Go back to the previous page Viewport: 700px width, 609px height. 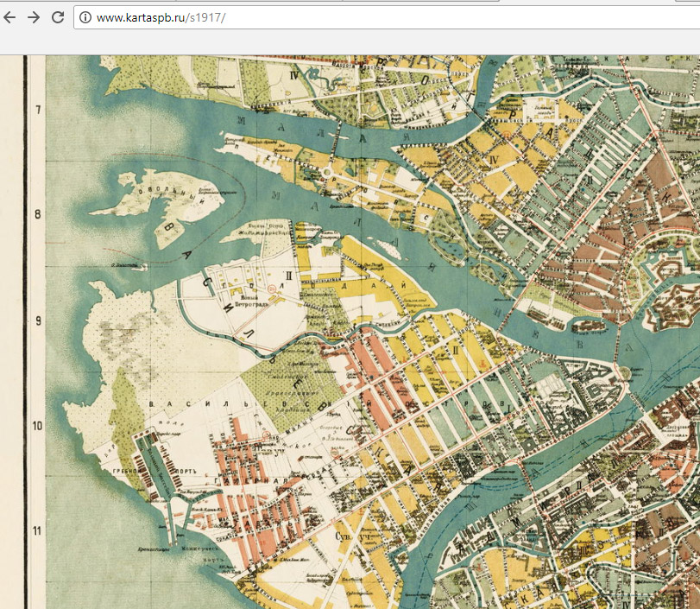click(x=9, y=17)
